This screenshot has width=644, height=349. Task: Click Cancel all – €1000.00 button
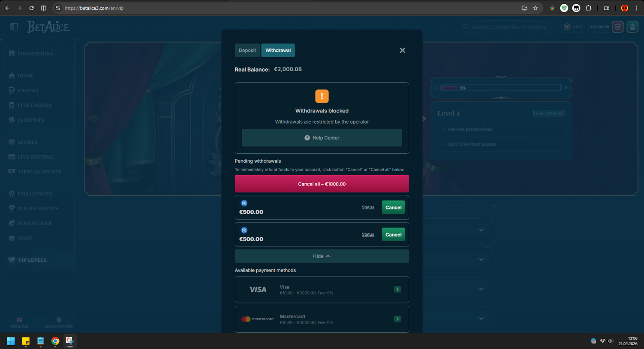pyautogui.click(x=322, y=184)
